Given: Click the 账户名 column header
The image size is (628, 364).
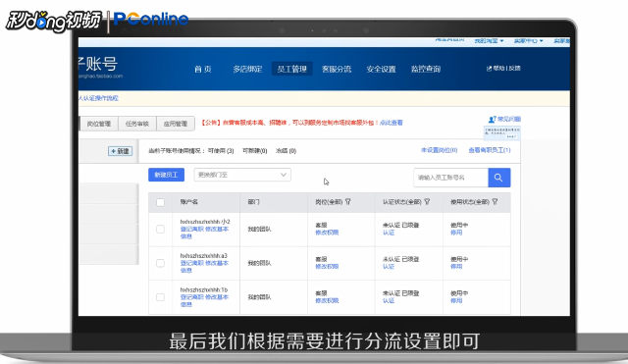Looking at the screenshot, I should [188, 202].
